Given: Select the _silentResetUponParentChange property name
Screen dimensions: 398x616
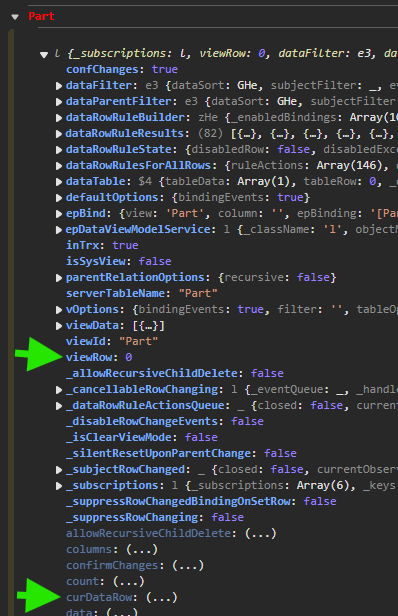Looking at the screenshot, I should pyautogui.click(x=158, y=453).
